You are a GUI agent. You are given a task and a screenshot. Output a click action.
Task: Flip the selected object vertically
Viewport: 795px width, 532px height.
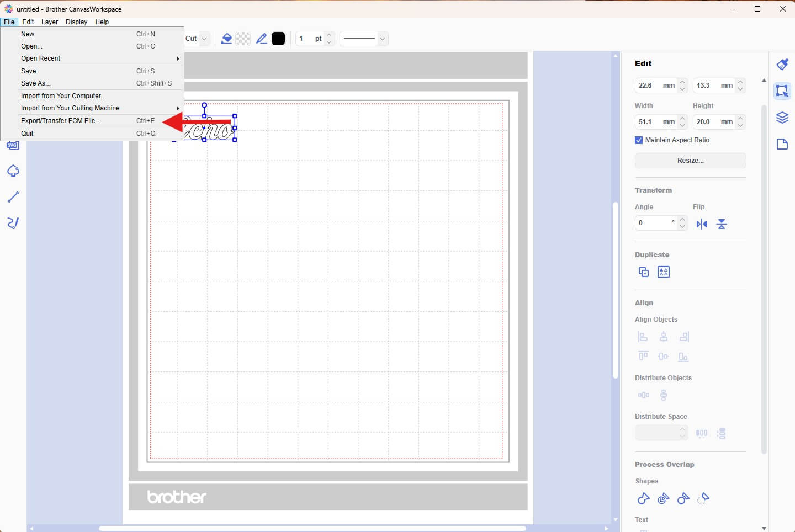[x=722, y=224]
